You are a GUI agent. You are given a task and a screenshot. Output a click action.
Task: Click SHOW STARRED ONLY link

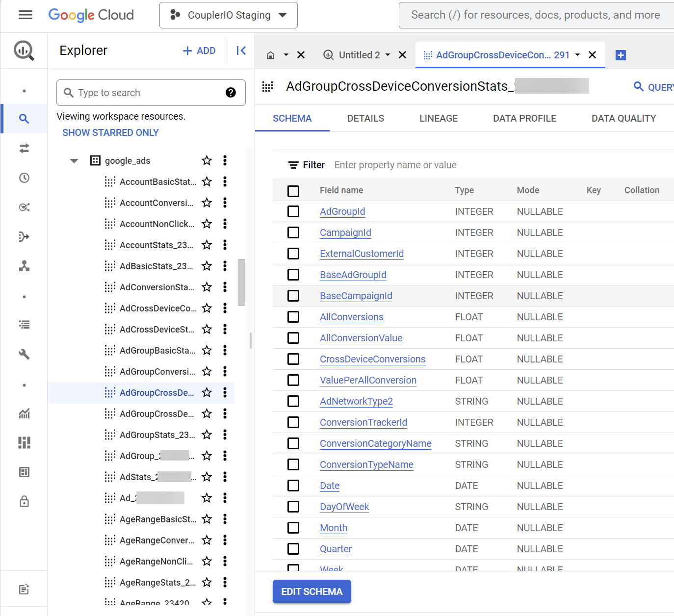(110, 132)
